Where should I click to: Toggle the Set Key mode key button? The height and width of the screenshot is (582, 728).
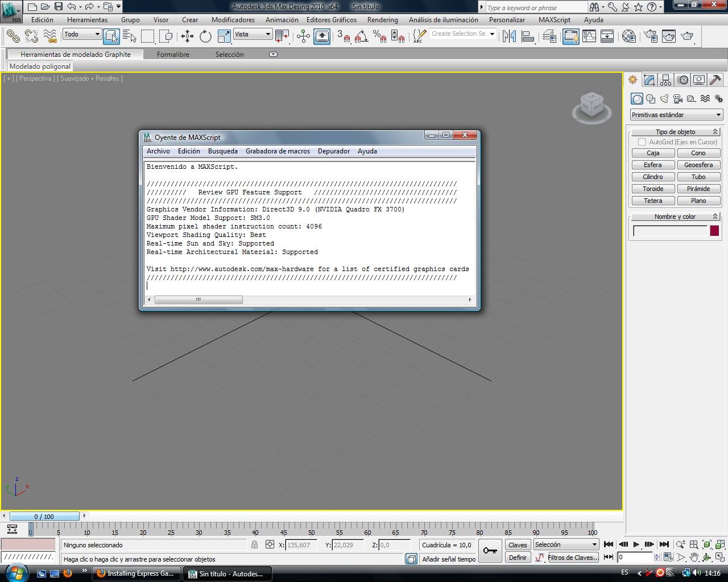click(490, 550)
